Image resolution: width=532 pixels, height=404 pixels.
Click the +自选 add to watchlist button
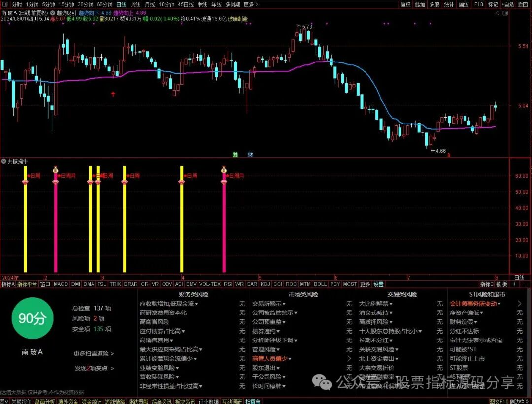508,4
